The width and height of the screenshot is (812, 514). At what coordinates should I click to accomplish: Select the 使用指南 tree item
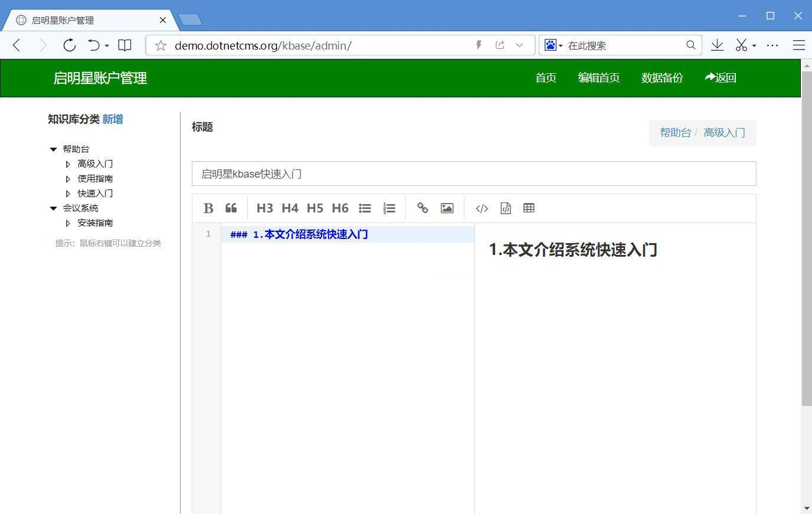point(95,178)
